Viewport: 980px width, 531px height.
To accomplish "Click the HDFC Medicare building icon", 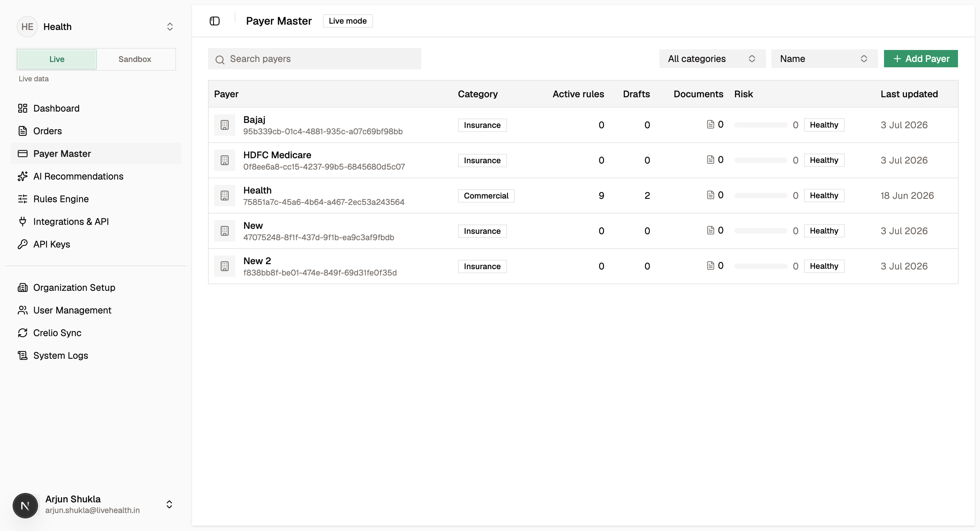I will point(224,160).
